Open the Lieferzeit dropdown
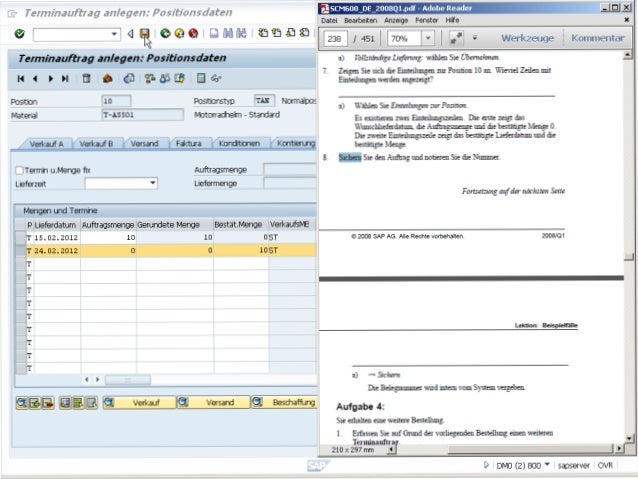This screenshot has width=638, height=479. tap(153, 183)
